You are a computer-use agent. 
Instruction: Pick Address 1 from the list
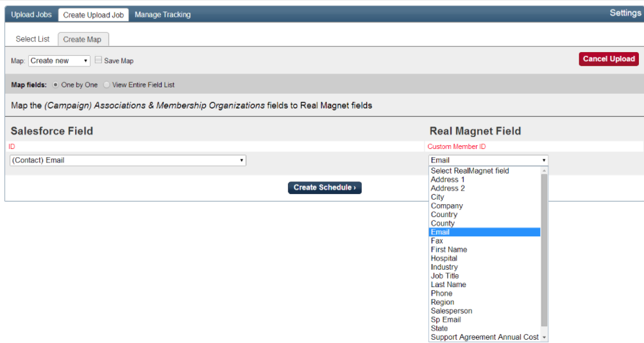point(485,180)
